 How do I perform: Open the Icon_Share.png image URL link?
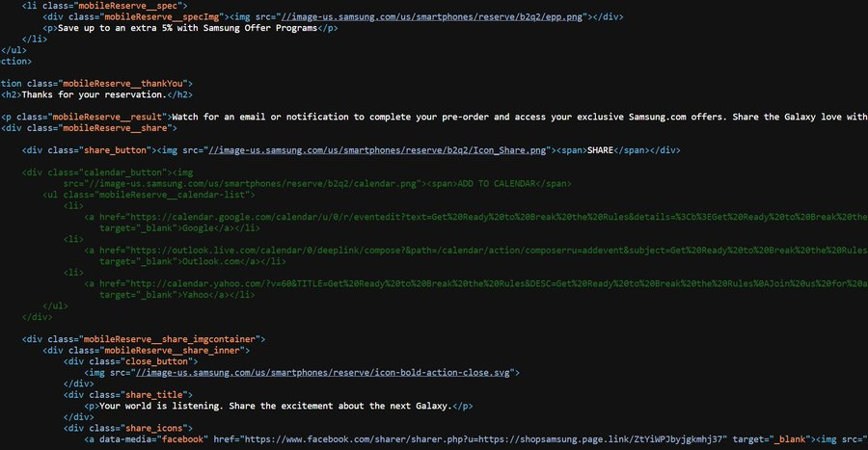[377, 150]
